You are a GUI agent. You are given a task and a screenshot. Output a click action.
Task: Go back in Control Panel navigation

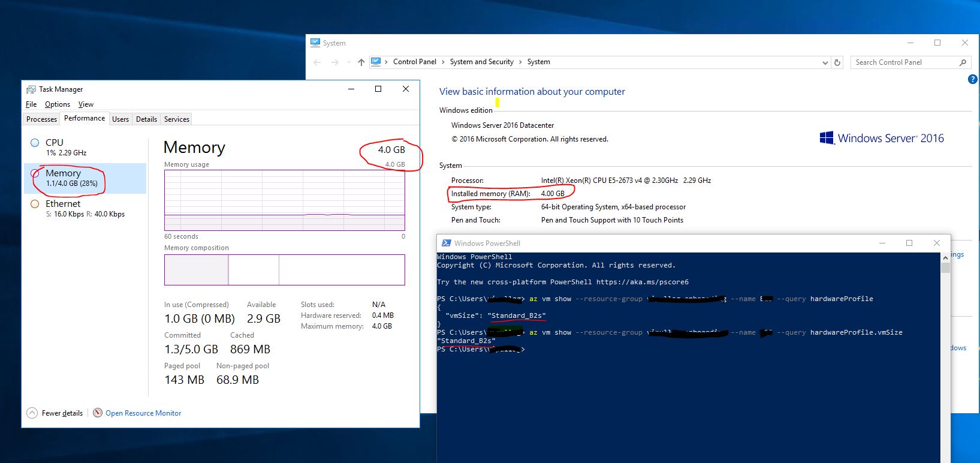(318, 62)
